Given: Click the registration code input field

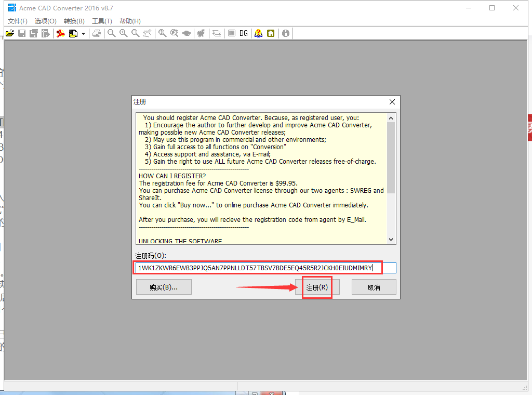Looking at the screenshot, I should pos(265,268).
